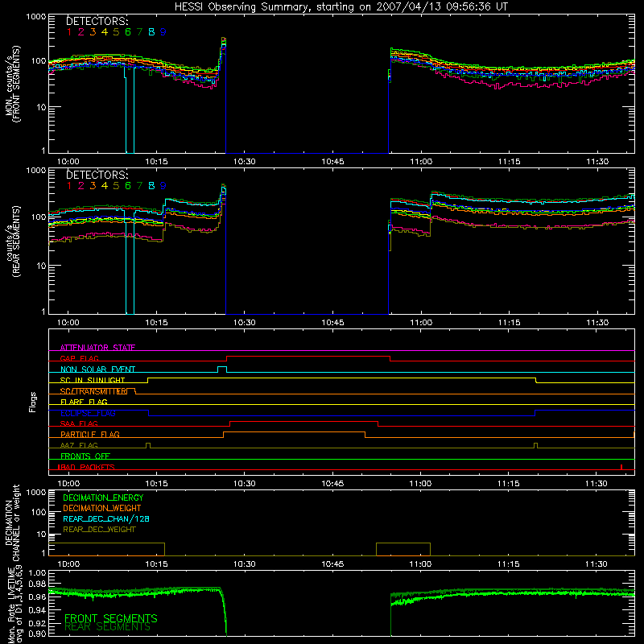Click the 10:00 tick label under Flags plot
The width and height of the screenshot is (644, 644).
click(x=68, y=484)
